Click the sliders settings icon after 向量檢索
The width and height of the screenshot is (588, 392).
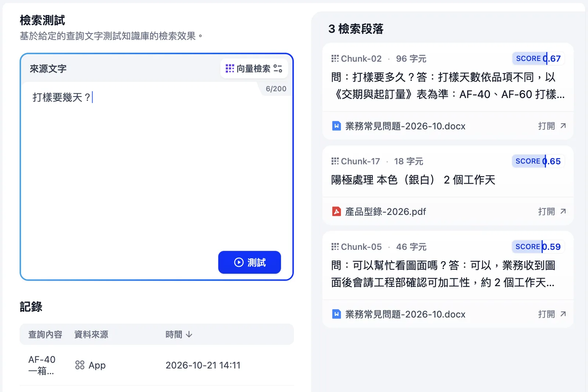tap(278, 69)
